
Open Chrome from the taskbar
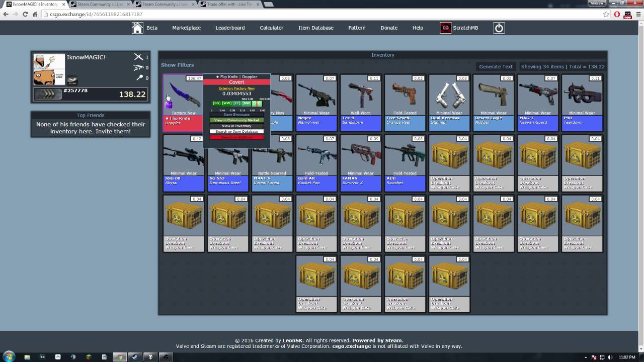tap(119, 357)
